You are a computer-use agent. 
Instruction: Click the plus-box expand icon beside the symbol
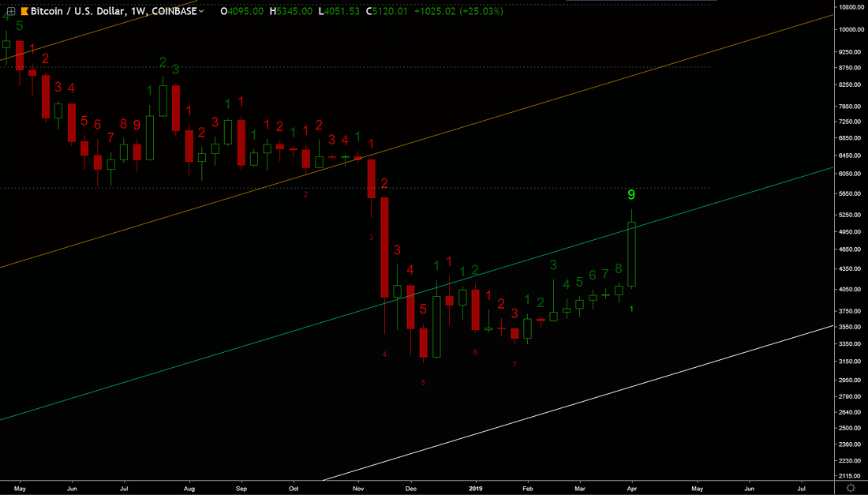(11, 11)
